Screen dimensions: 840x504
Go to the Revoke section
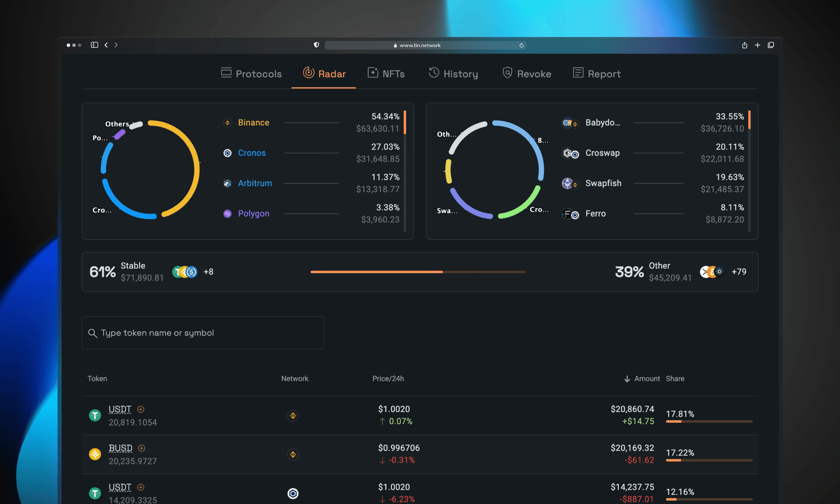tap(526, 73)
